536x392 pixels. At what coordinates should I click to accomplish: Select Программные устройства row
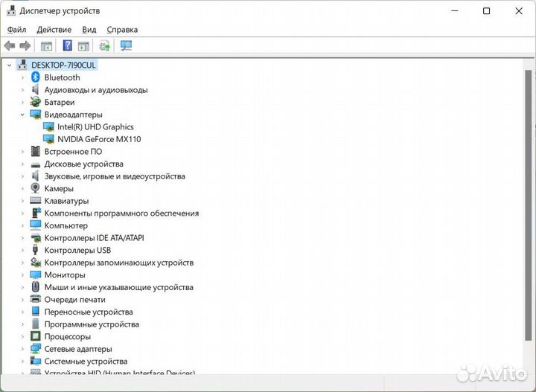coord(92,324)
